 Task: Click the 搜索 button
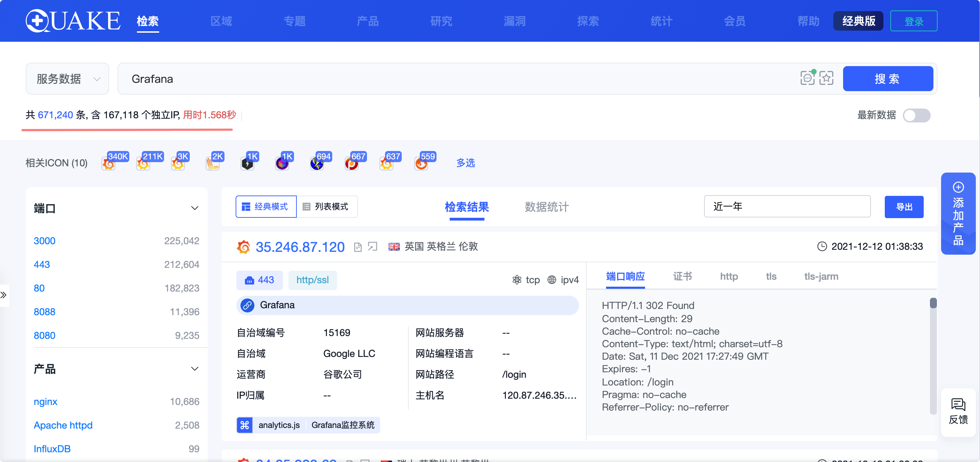(888, 79)
